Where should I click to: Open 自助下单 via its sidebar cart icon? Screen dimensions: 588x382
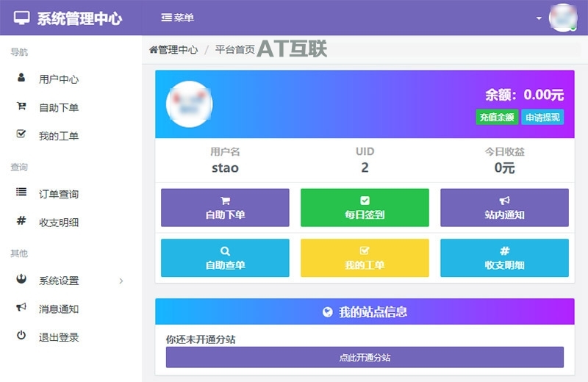(21, 106)
